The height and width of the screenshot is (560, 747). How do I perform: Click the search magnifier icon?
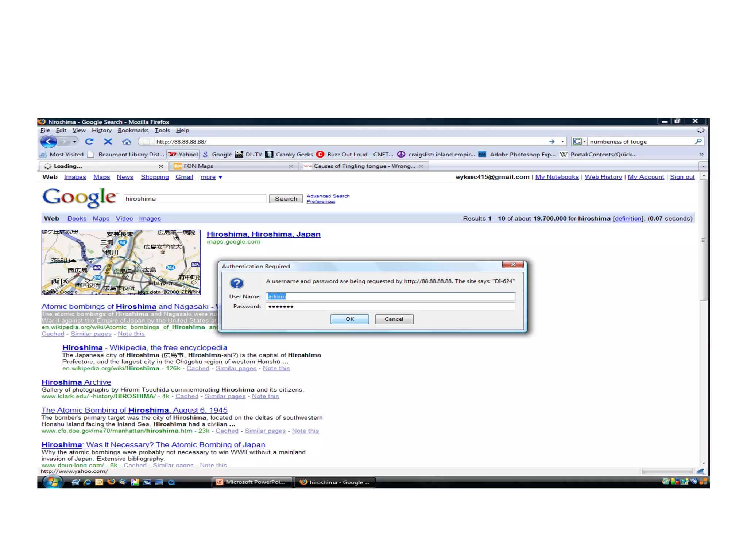point(698,141)
